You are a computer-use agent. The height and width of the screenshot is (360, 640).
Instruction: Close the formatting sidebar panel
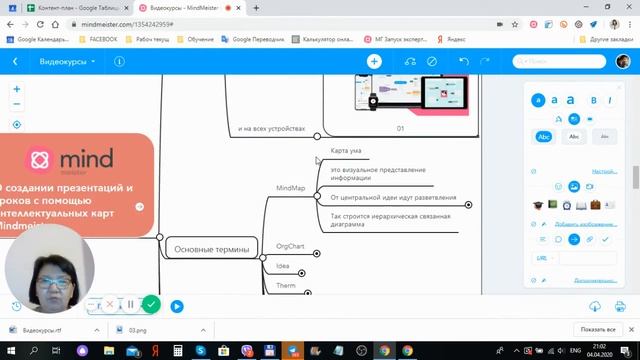[x=619, y=87]
